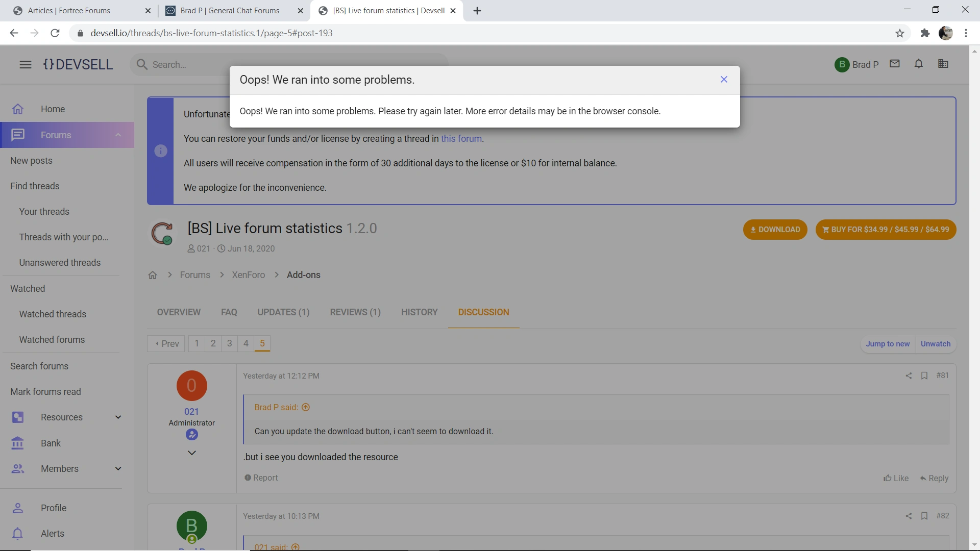Switch to the Overview tab

[x=179, y=312]
